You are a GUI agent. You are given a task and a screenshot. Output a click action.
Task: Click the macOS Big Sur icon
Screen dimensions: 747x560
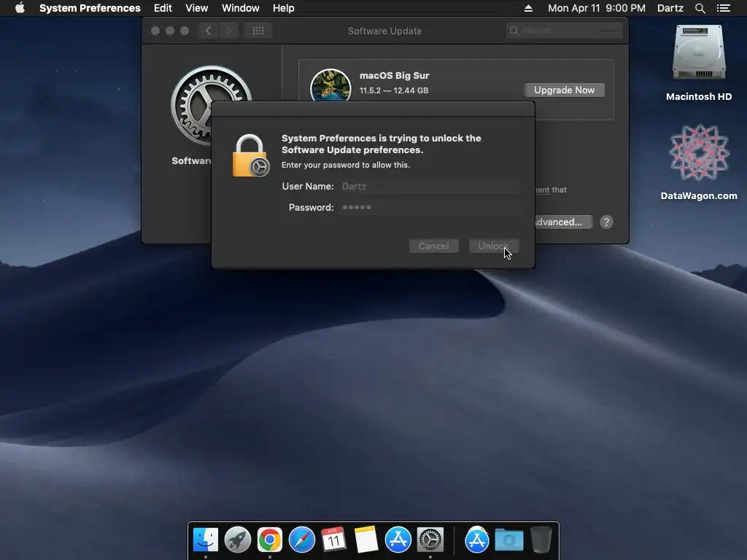tap(330, 86)
